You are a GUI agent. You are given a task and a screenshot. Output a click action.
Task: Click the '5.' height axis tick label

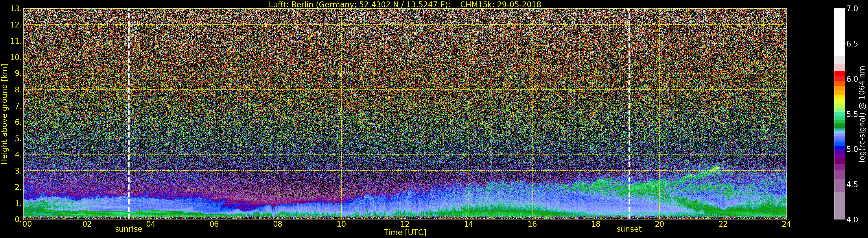pos(18,138)
